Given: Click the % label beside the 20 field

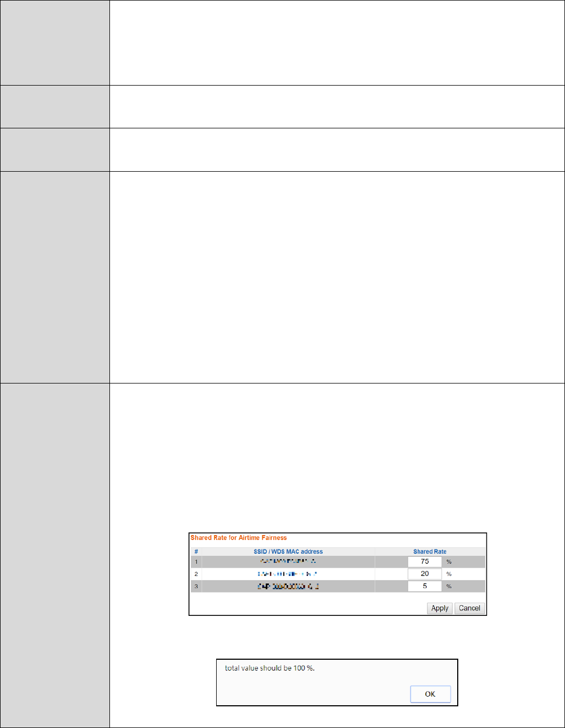Looking at the screenshot, I should pos(449,574).
